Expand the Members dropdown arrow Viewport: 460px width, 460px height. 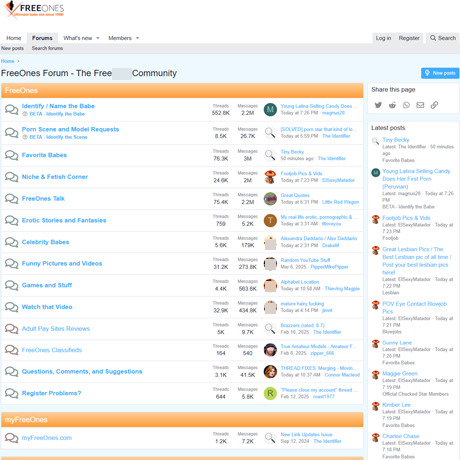pos(137,38)
